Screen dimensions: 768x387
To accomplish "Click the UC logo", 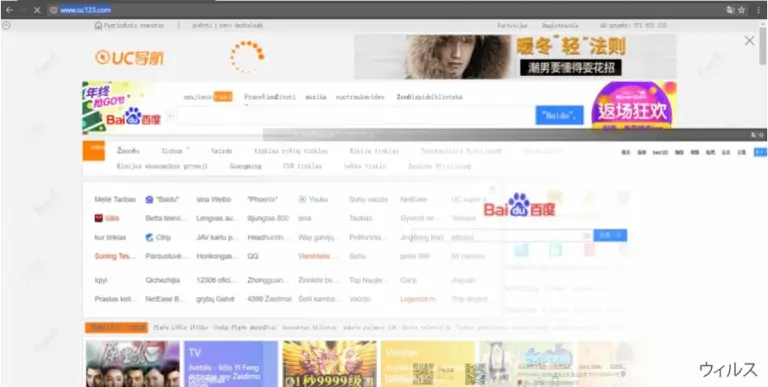I will point(129,58).
